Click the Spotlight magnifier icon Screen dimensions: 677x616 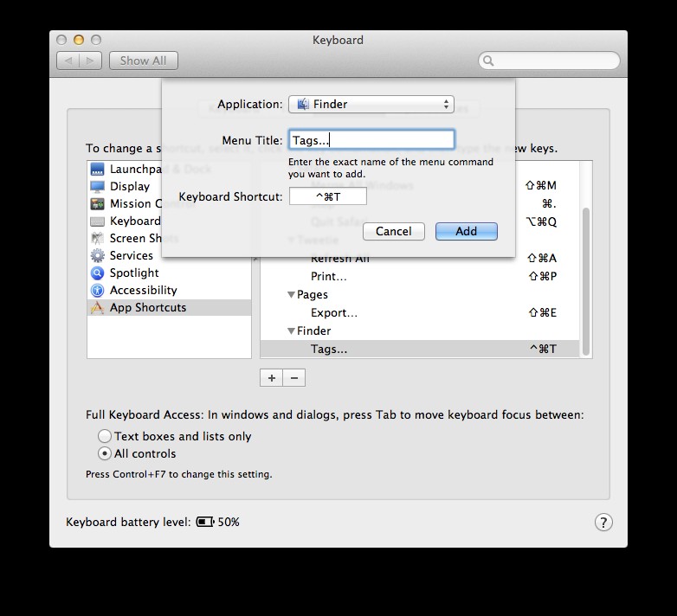(x=97, y=273)
